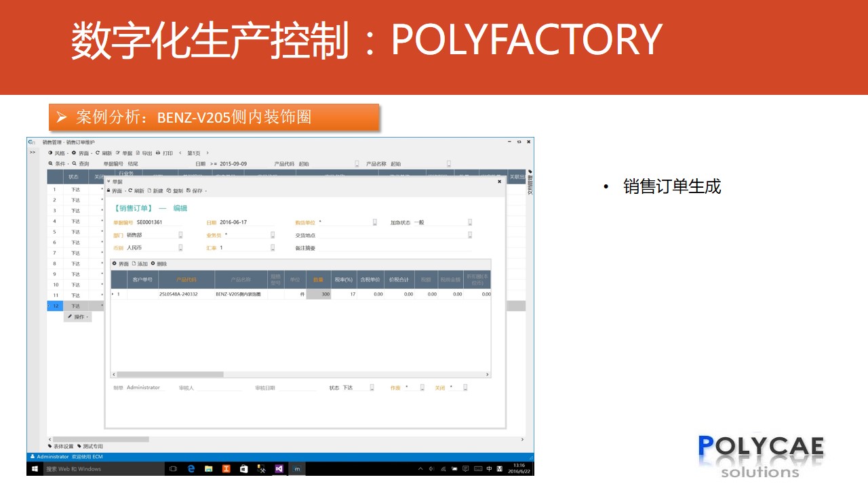Delete the line item with 删除

point(159,264)
